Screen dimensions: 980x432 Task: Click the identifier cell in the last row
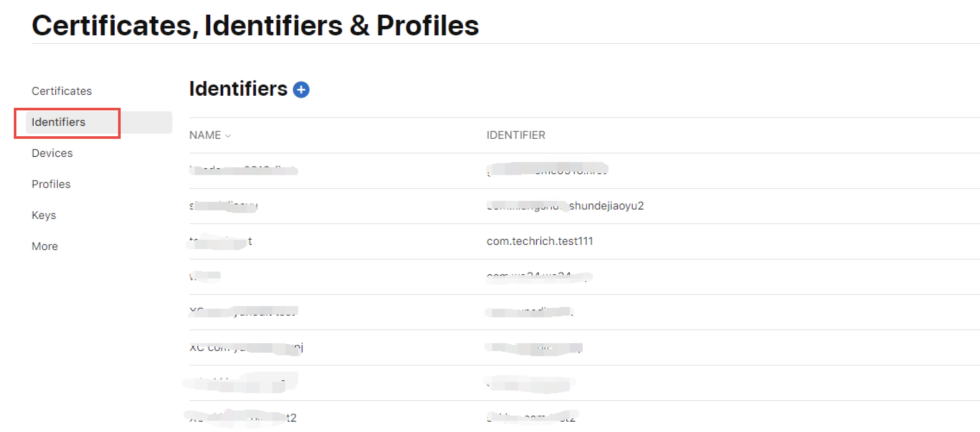pos(531,417)
